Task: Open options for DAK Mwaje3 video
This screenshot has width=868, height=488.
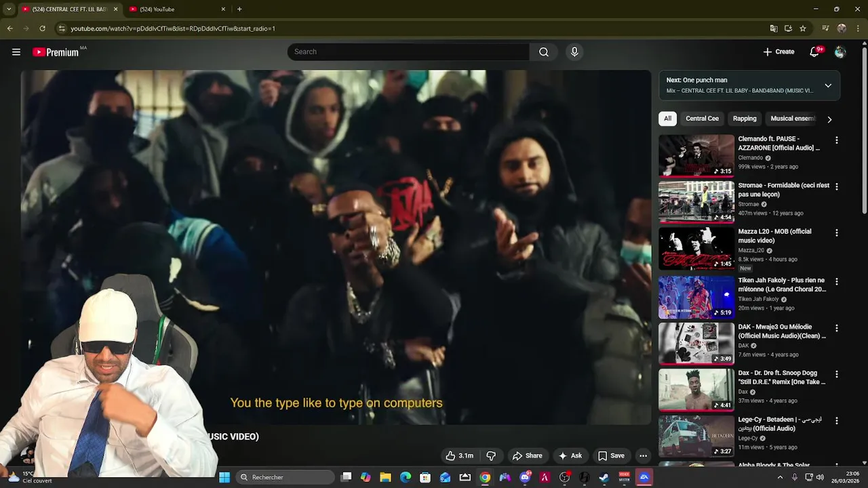Action: [x=836, y=327]
